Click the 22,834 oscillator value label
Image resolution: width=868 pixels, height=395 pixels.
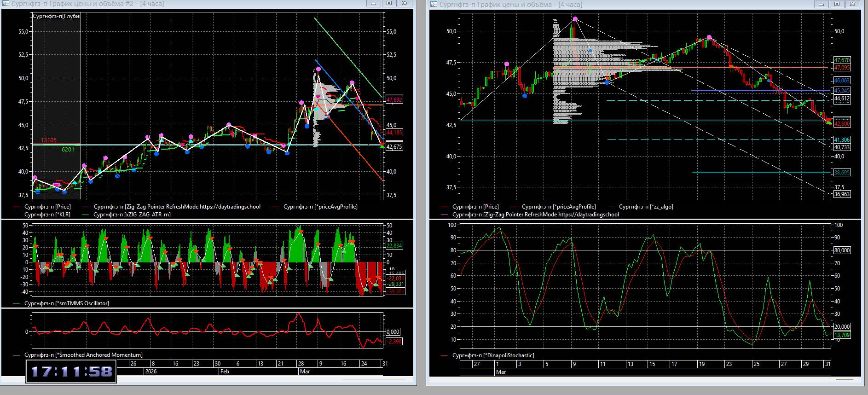(394, 246)
